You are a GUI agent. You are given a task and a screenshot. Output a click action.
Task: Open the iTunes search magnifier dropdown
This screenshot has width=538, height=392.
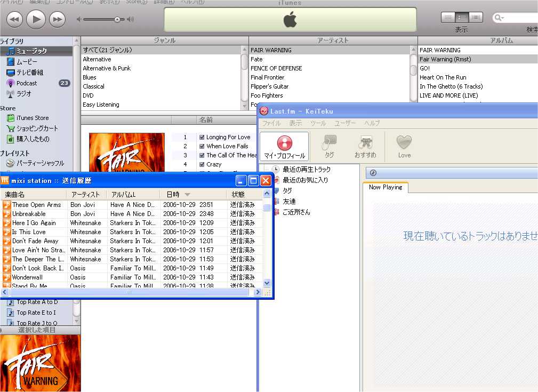pyautogui.click(x=499, y=18)
